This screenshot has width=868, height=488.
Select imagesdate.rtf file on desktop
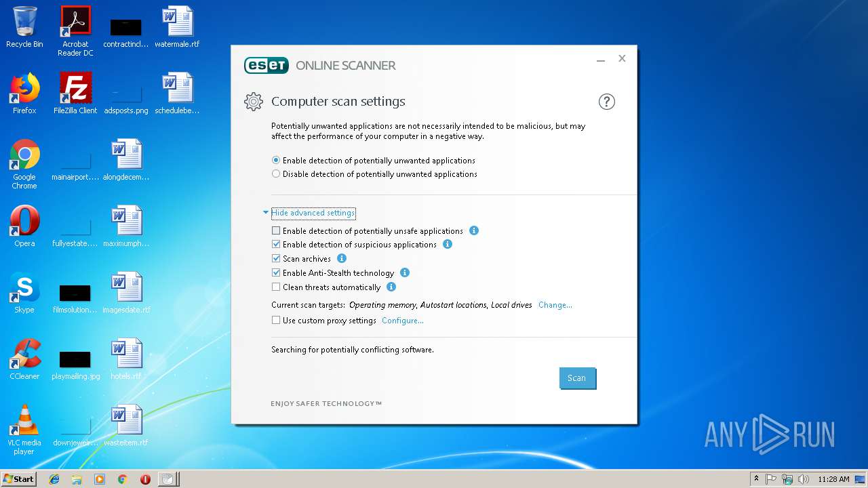click(x=126, y=293)
